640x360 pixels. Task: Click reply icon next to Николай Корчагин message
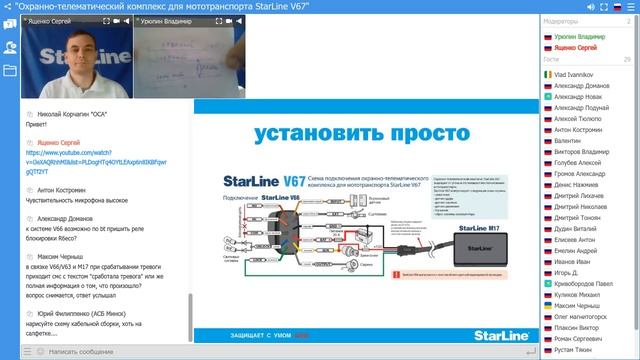[x=30, y=114]
